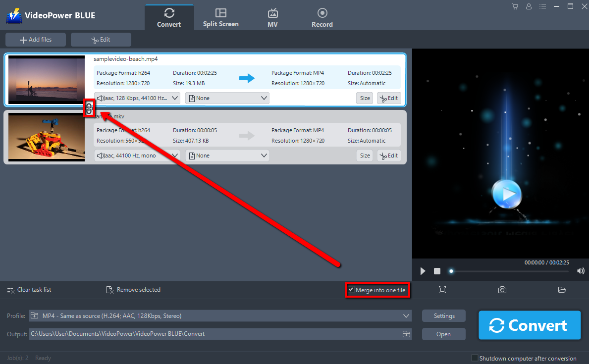Click Size button in sample.mkv row
589x364 pixels.
coord(365,156)
